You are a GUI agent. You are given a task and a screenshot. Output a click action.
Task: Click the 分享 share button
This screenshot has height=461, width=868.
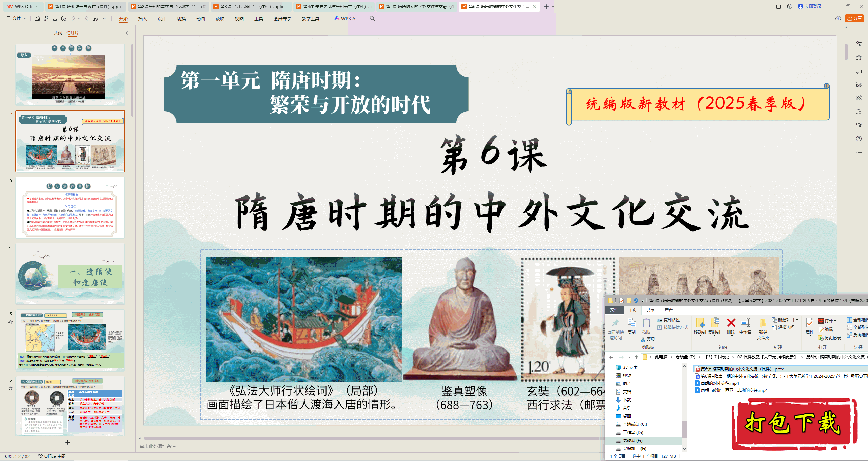(x=854, y=18)
